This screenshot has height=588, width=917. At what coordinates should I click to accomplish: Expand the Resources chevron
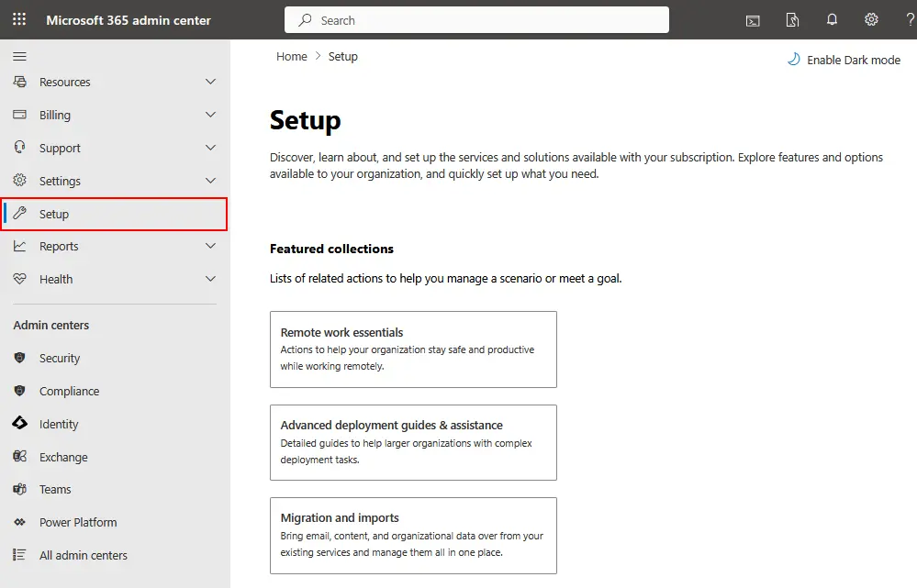pyautogui.click(x=210, y=82)
